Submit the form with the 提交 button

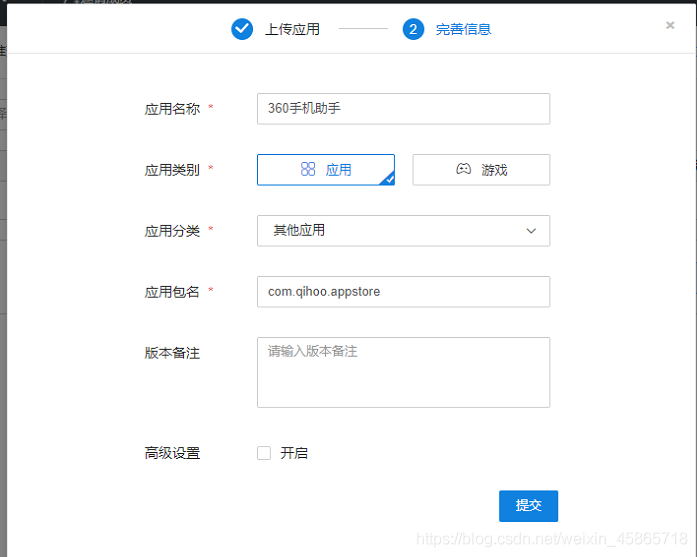click(528, 506)
